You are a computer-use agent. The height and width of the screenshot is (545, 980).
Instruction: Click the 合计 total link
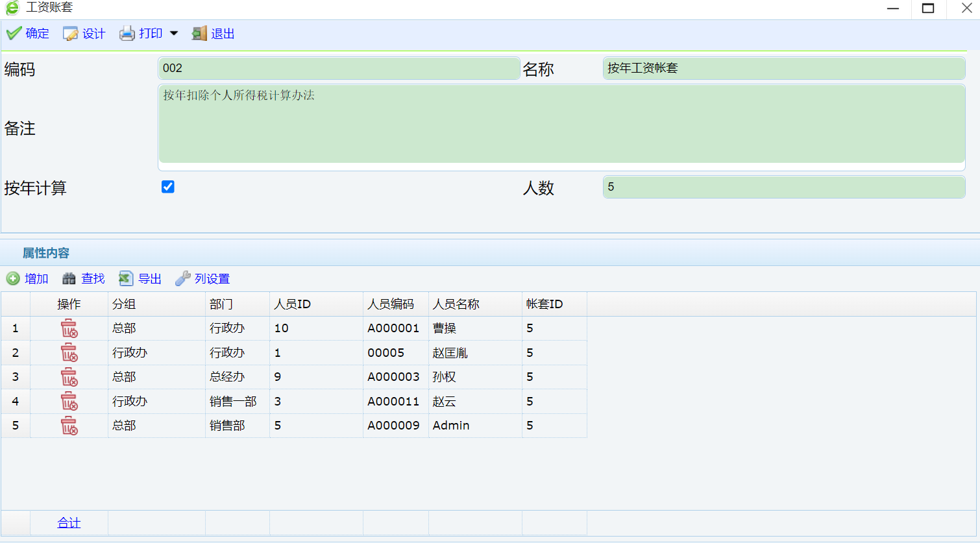(x=69, y=523)
